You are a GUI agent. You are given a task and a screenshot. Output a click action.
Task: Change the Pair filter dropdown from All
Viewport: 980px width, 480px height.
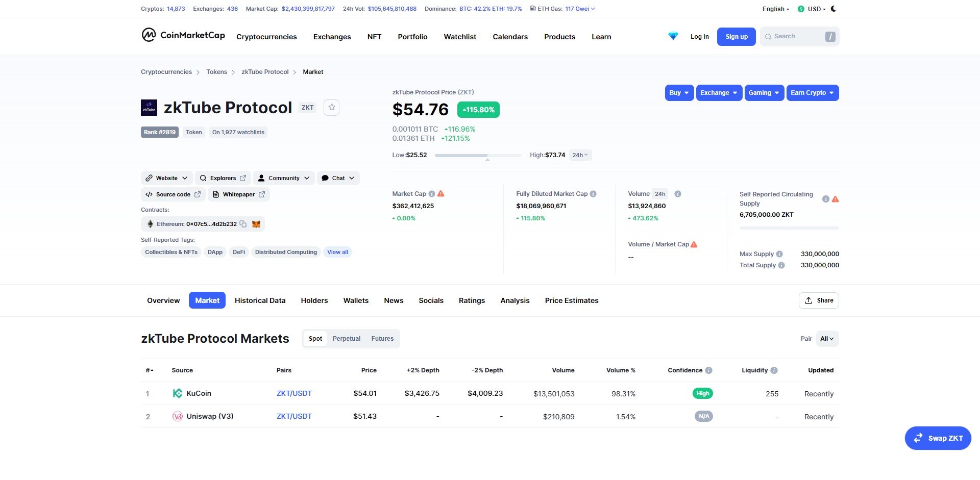click(826, 338)
